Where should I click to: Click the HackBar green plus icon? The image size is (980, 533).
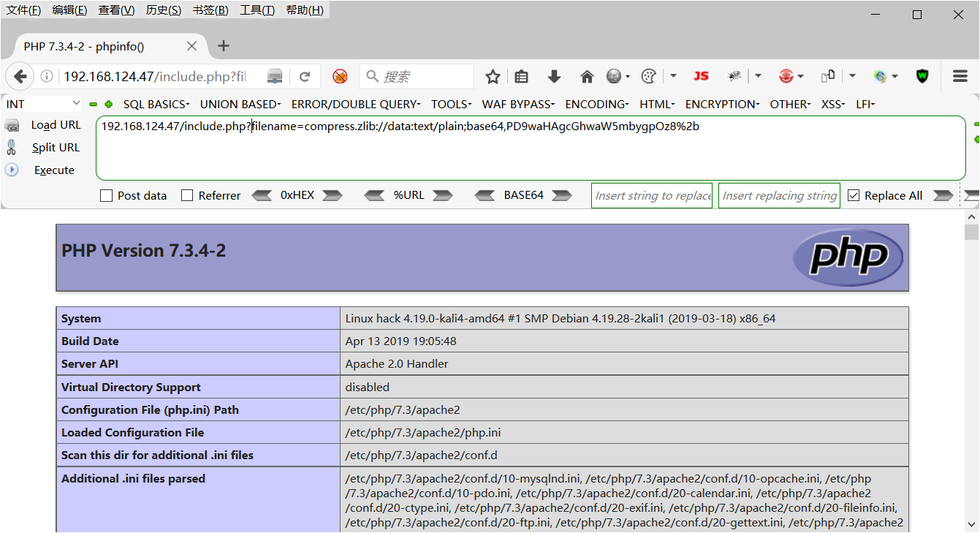[x=109, y=105]
